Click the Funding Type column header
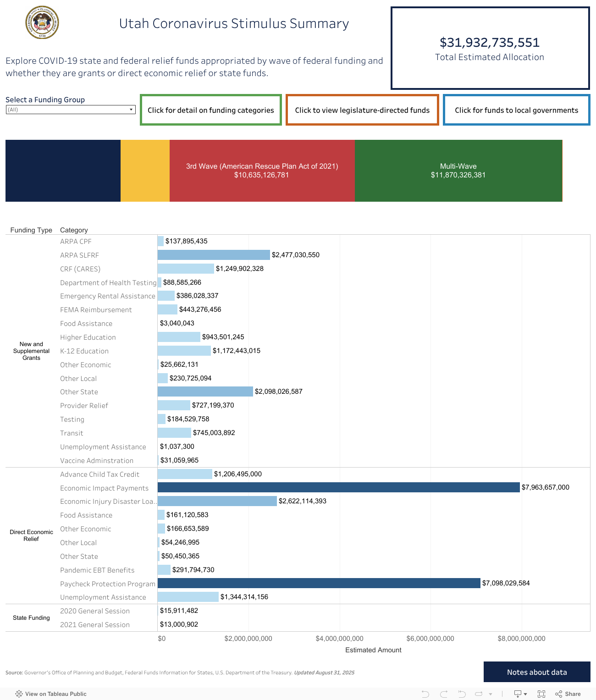This screenshot has height=700, width=596. pos(31,230)
